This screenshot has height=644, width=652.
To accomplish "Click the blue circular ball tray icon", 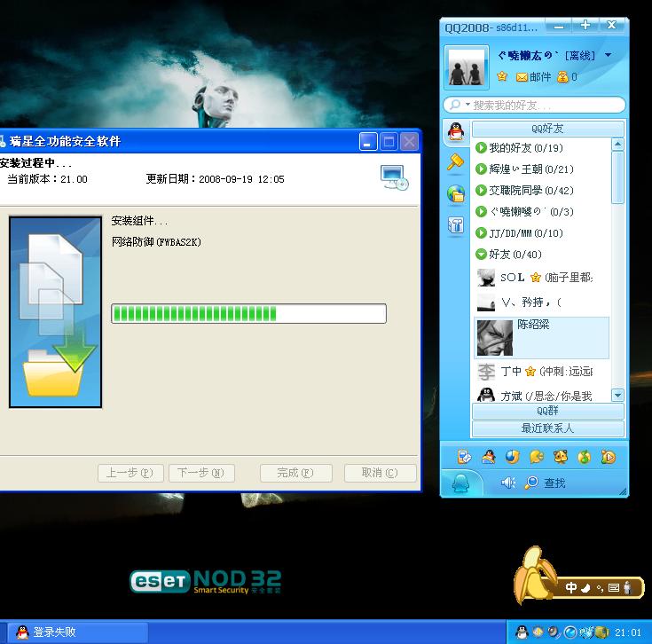I will pos(570,632).
